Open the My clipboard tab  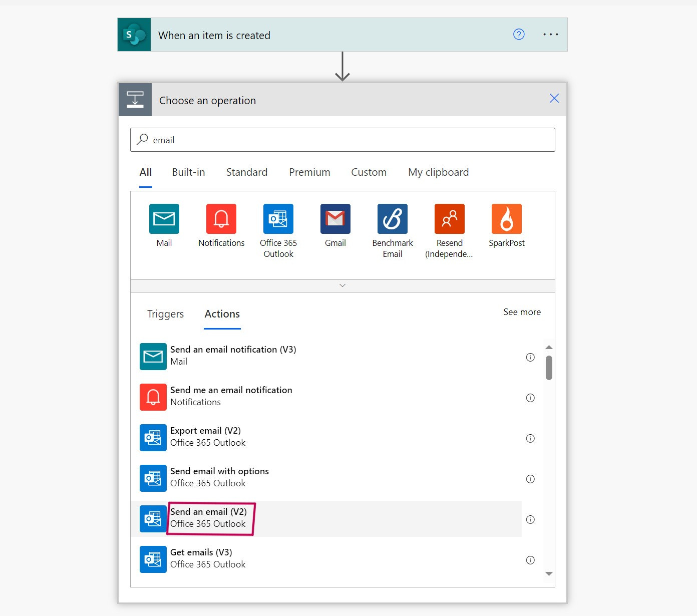point(439,172)
